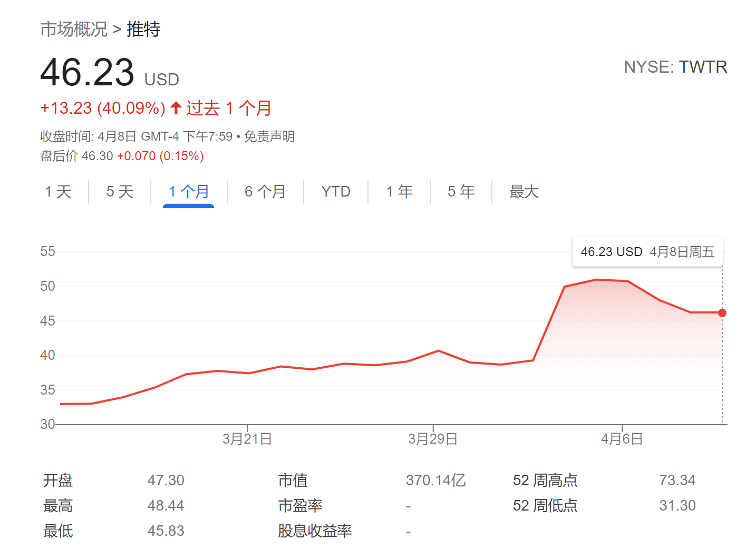This screenshot has height=549, width=756.
Task: Show the 1 年 price chart
Action: pos(399,192)
